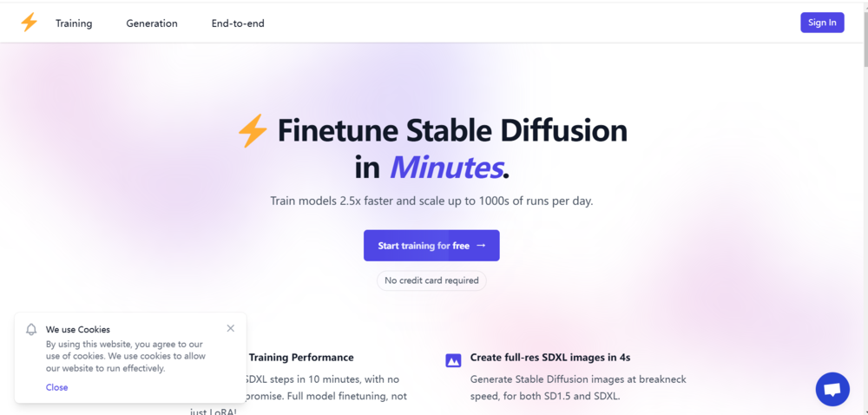Open the Generation nav item

tap(152, 23)
